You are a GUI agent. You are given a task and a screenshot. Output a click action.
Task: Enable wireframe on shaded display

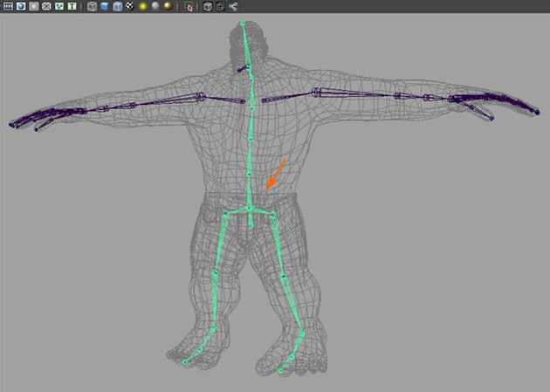point(117,6)
